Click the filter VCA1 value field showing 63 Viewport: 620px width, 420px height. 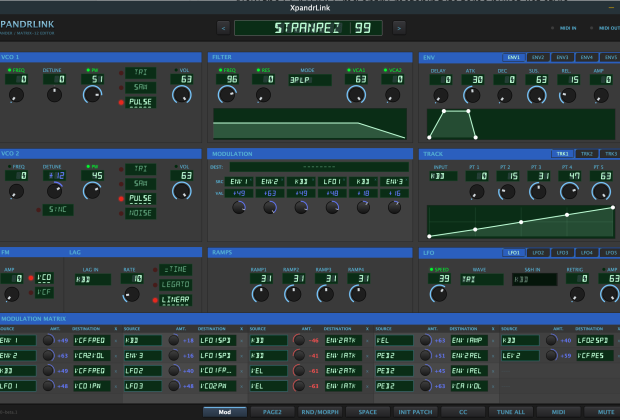356,79
